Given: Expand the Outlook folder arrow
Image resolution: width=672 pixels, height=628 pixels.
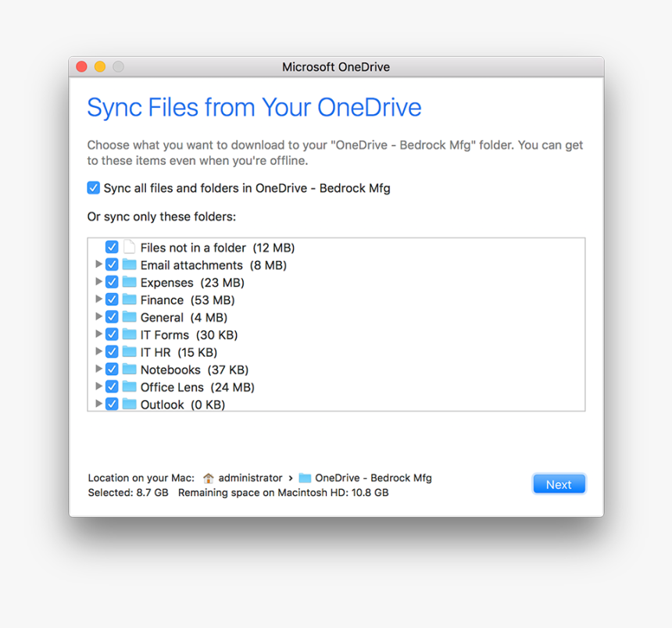Looking at the screenshot, I should 98,403.
